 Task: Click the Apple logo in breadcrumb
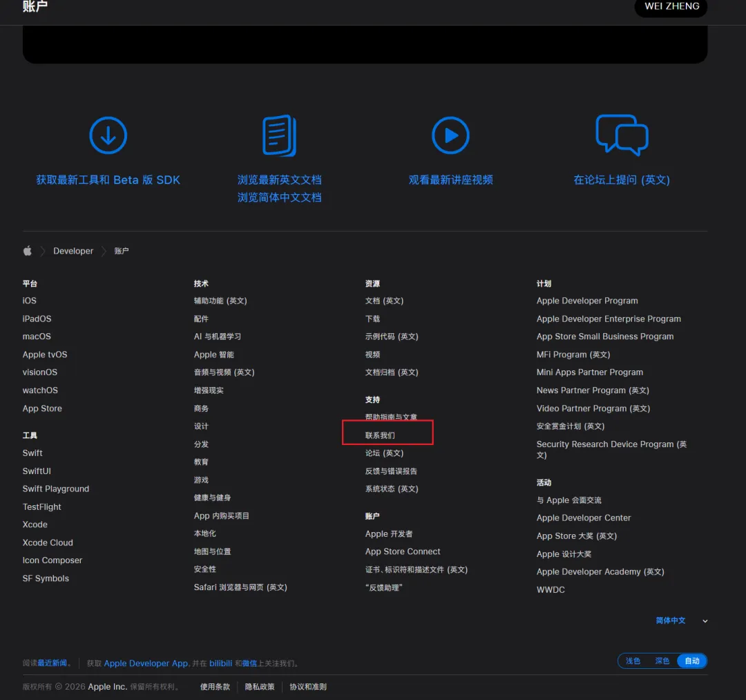[28, 251]
